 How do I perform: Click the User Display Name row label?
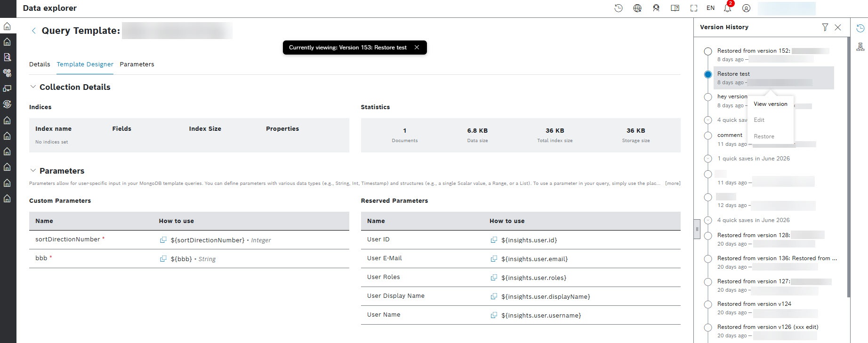pyautogui.click(x=396, y=296)
